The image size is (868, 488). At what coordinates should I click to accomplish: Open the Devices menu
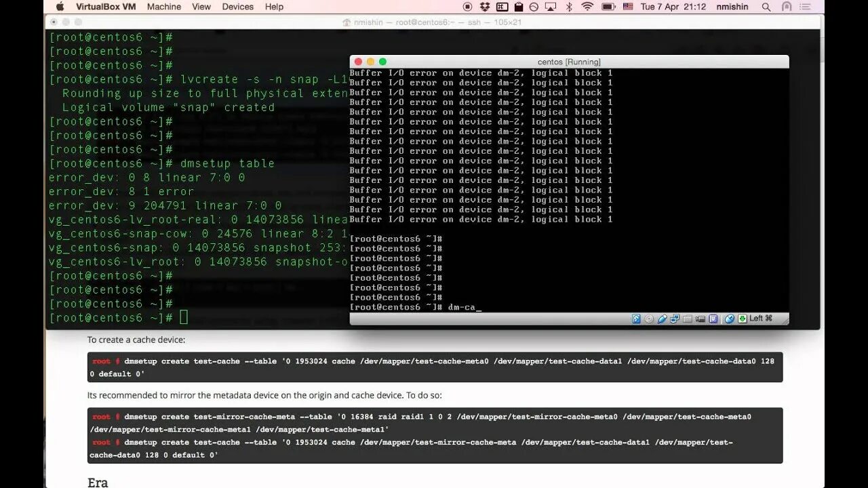[237, 7]
